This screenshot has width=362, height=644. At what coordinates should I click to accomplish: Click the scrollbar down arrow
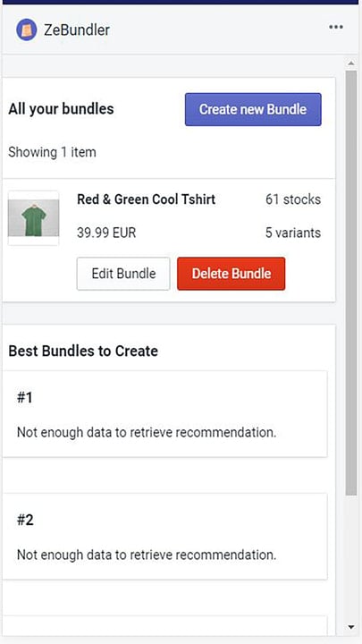(x=351, y=627)
